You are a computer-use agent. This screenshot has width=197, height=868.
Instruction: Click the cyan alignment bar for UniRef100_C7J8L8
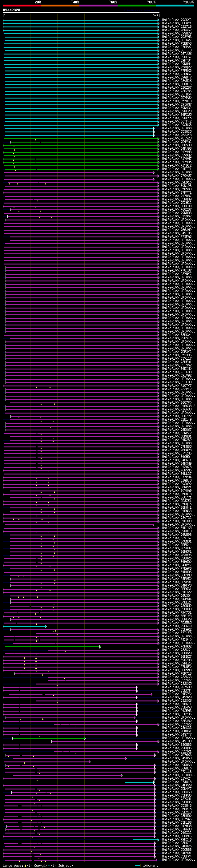pos(140,782)
